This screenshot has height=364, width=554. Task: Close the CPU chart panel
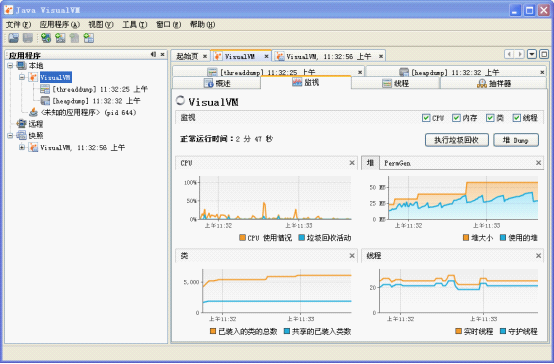(352, 163)
